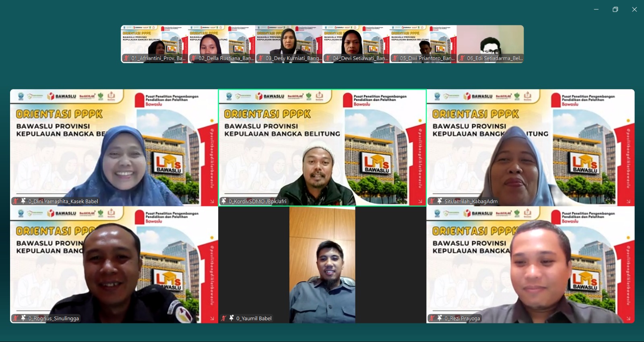Click pin icon beside 0_Rogrius_Sinulingga
Viewport: 644px width, 342px height.
[23, 318]
